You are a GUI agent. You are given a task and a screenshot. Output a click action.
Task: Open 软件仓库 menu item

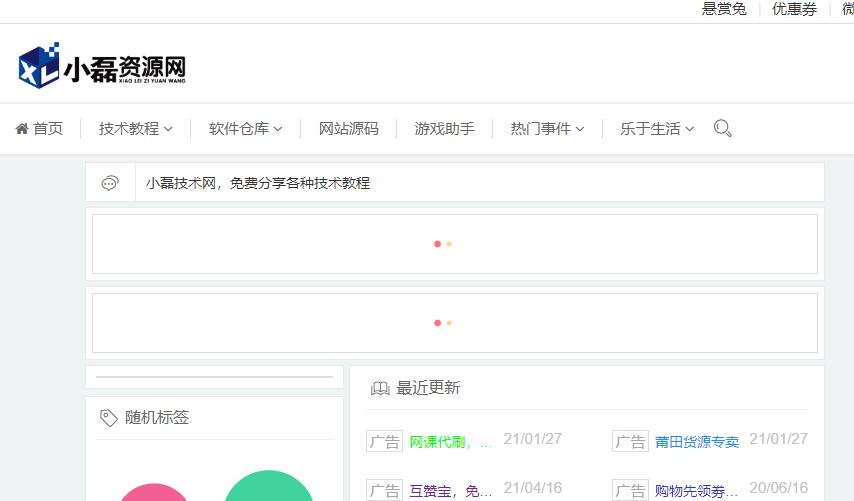pyautogui.click(x=239, y=129)
